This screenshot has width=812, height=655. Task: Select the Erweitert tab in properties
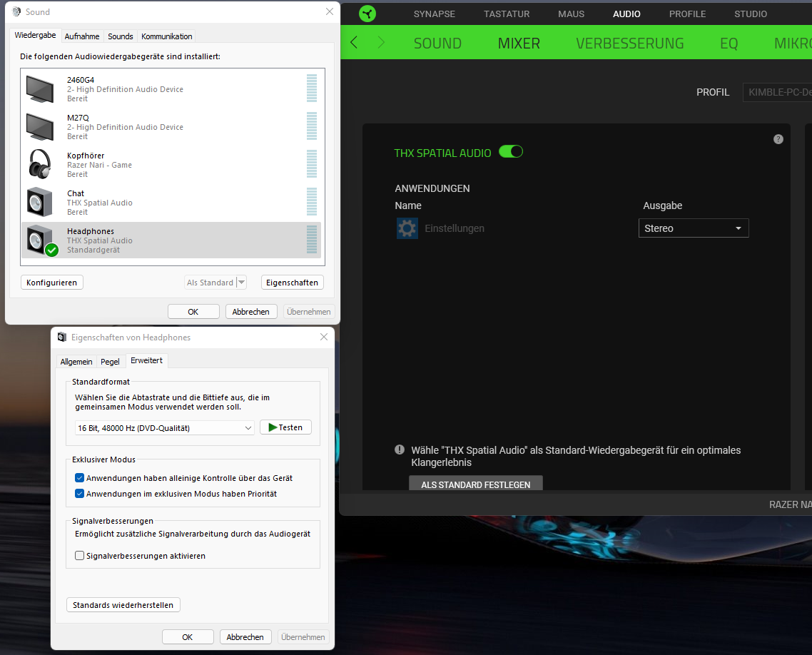(146, 360)
